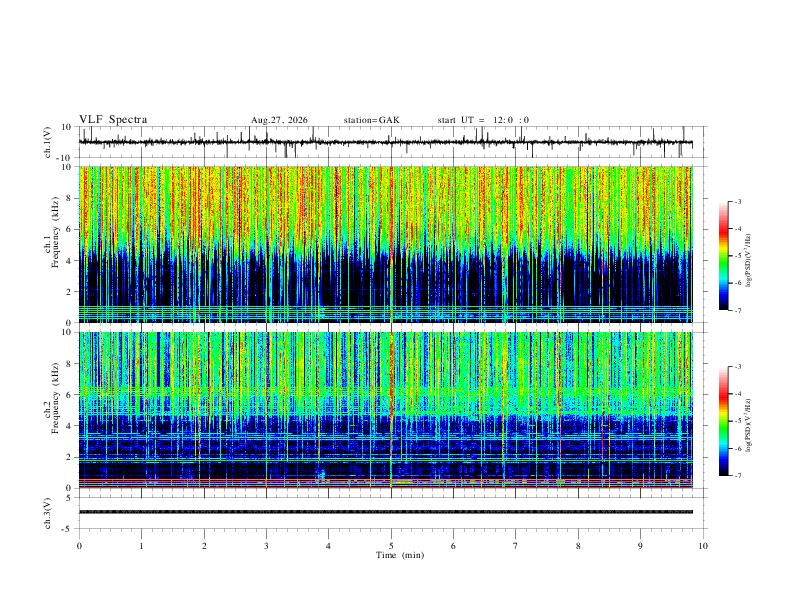Click the ch.3(V) axis label

(x=48, y=513)
